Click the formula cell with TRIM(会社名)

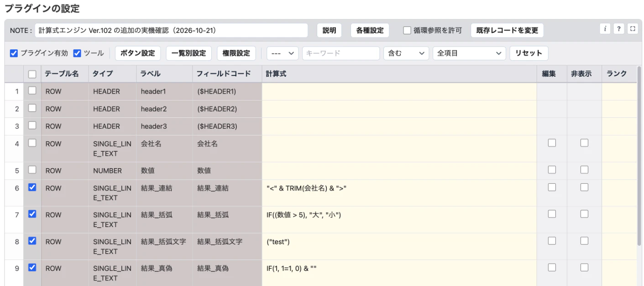point(399,193)
